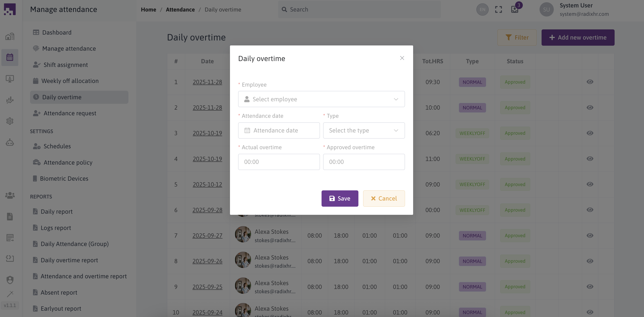Expand the Select the type dropdown
The height and width of the screenshot is (317, 644).
[364, 130]
